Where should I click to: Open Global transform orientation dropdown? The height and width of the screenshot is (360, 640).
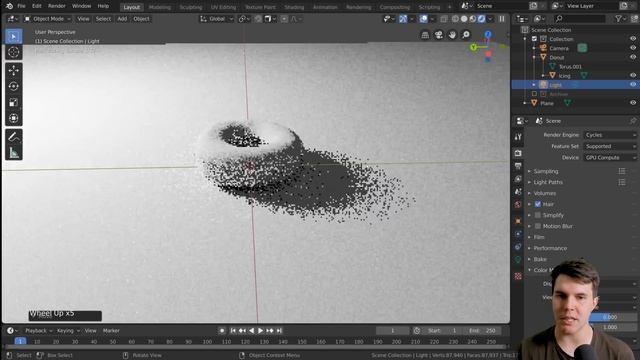[x=217, y=19]
